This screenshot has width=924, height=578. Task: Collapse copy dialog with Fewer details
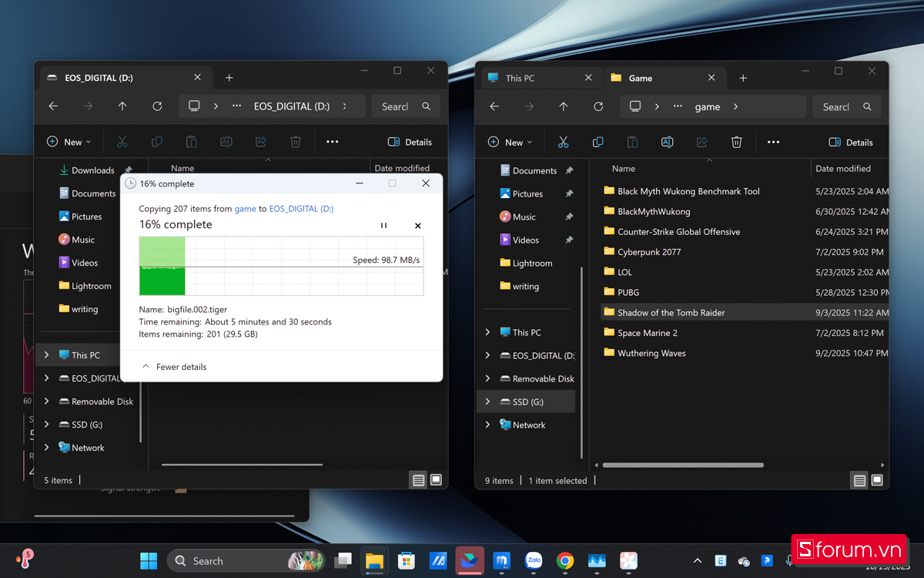tap(174, 367)
